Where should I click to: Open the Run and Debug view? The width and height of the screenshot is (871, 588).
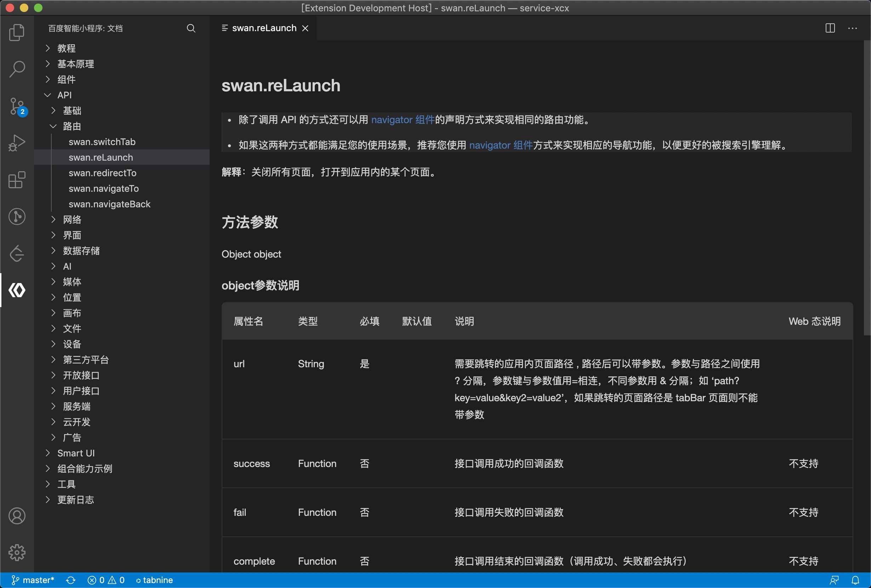pyautogui.click(x=17, y=143)
